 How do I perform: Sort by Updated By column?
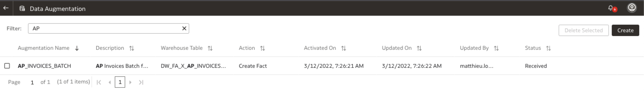point(496,48)
